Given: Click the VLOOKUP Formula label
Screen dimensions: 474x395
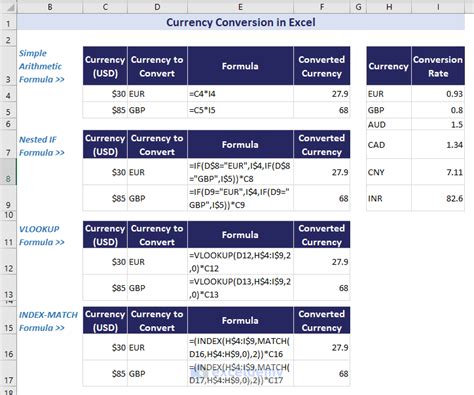Looking at the screenshot, I should (42, 236).
